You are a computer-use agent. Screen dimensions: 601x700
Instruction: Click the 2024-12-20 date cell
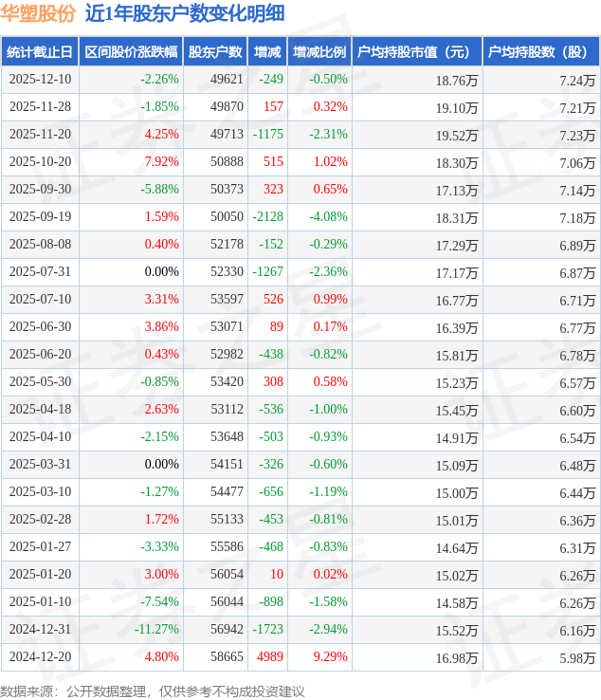tap(40, 657)
